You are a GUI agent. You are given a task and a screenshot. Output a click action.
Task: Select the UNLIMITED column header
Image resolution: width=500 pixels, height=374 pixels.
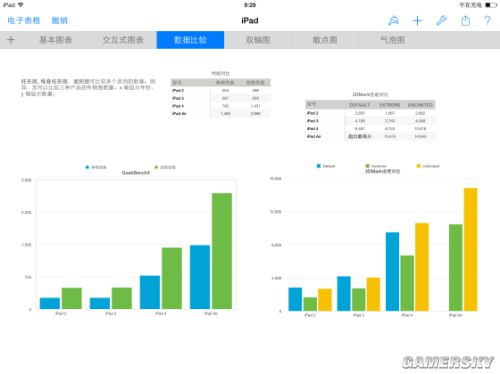(x=420, y=105)
